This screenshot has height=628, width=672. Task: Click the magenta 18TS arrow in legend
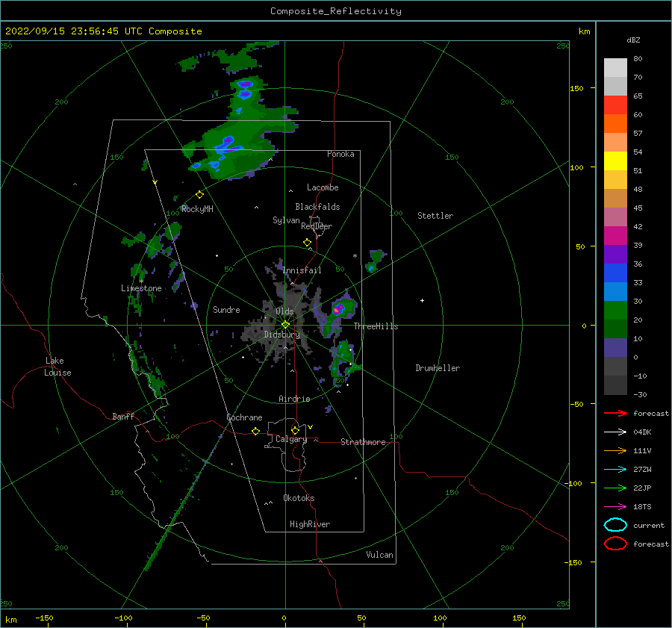[615, 507]
